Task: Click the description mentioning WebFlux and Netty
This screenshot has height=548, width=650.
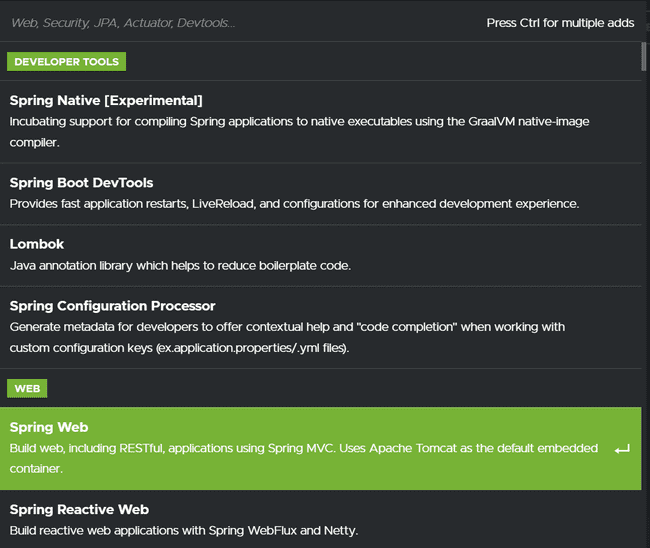Action: 184,531
